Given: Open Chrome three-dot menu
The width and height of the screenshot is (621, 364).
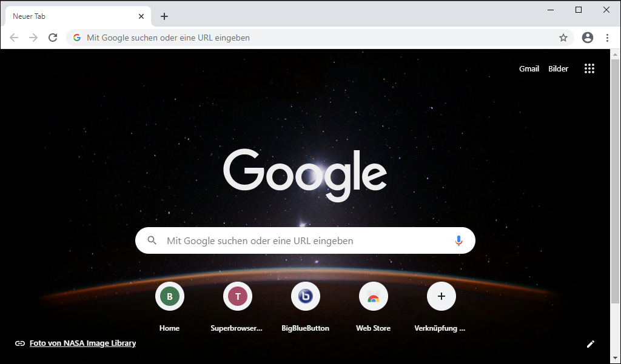Looking at the screenshot, I should [x=607, y=38].
